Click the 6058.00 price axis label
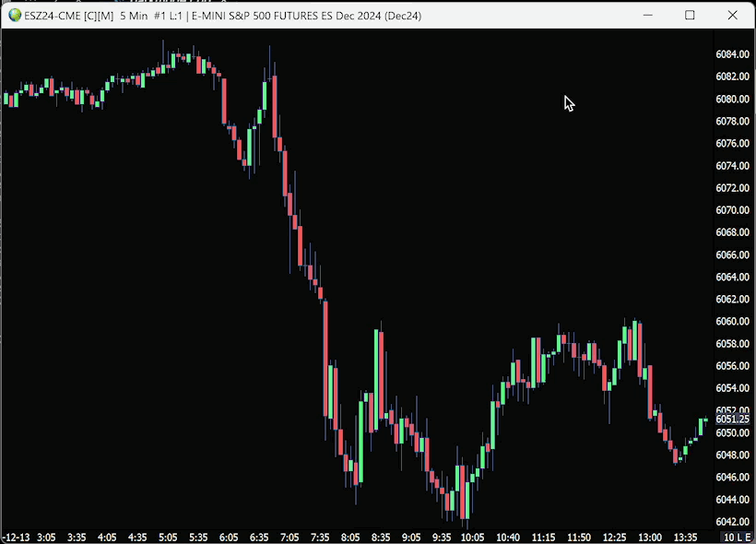This screenshot has height=544, width=756. pyautogui.click(x=732, y=344)
